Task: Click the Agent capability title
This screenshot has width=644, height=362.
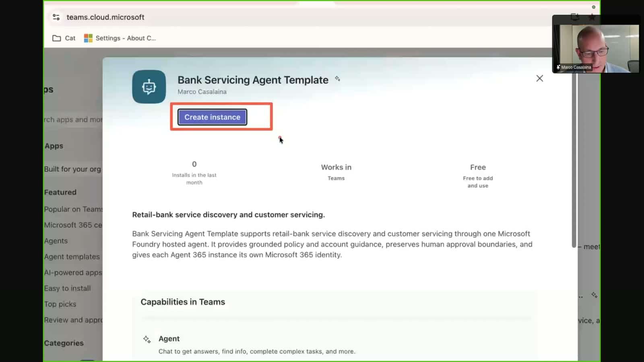Action: [169, 339]
